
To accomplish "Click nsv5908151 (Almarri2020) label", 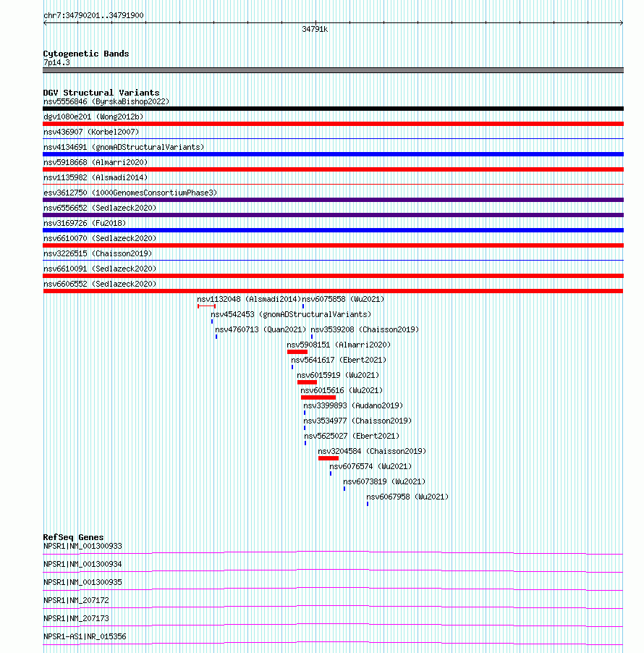I will click(339, 345).
